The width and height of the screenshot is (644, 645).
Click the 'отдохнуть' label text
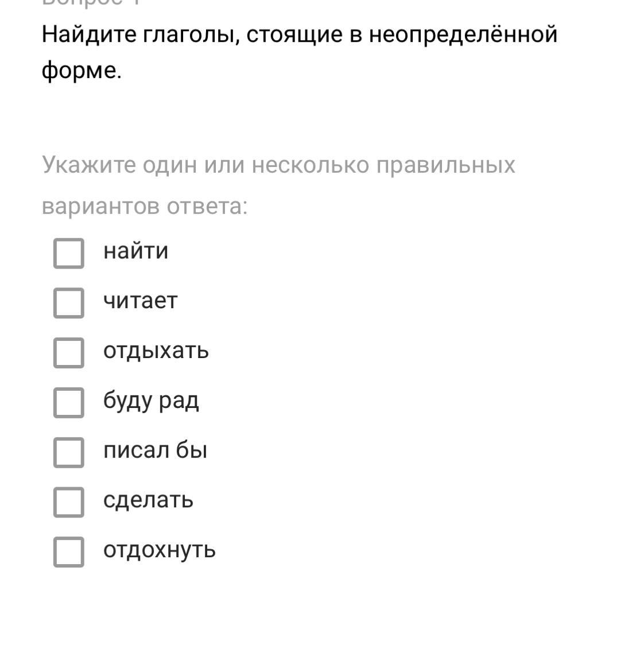pyautogui.click(x=160, y=550)
